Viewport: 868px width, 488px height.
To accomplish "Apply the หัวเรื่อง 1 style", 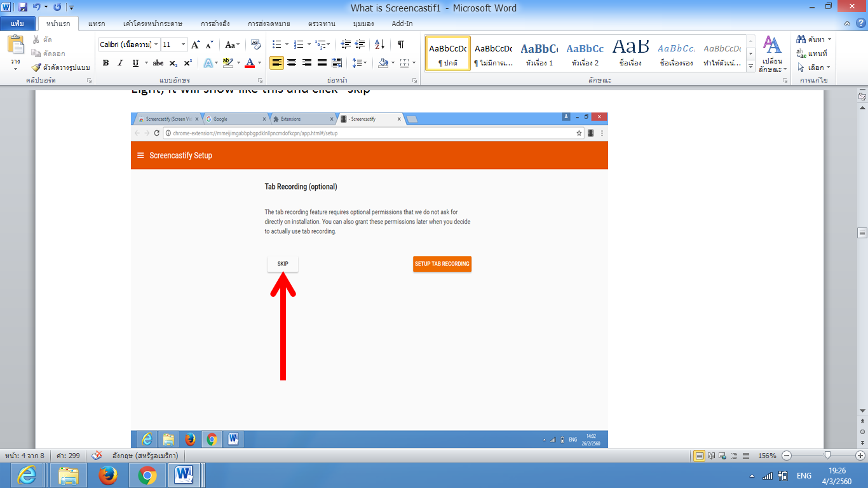I will coord(539,53).
